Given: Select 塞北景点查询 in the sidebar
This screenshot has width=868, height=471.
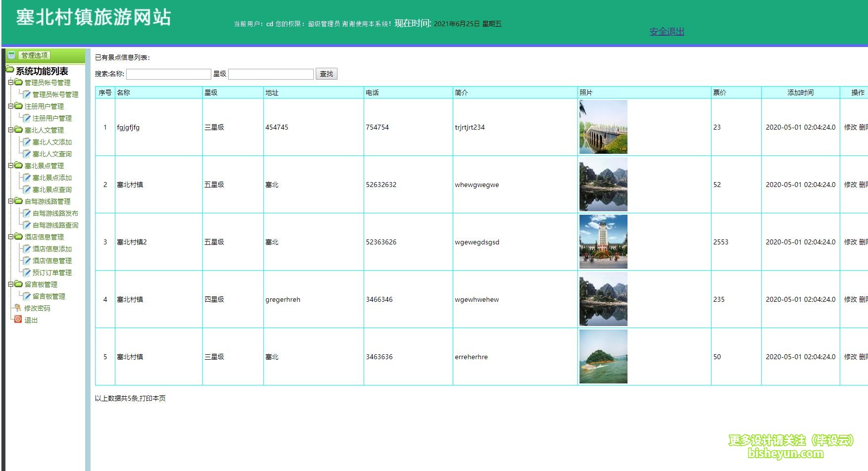Looking at the screenshot, I should point(52,189).
